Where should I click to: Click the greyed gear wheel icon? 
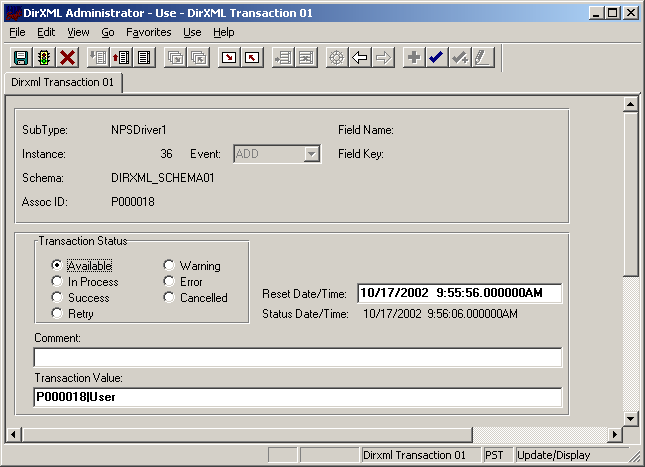point(337,58)
